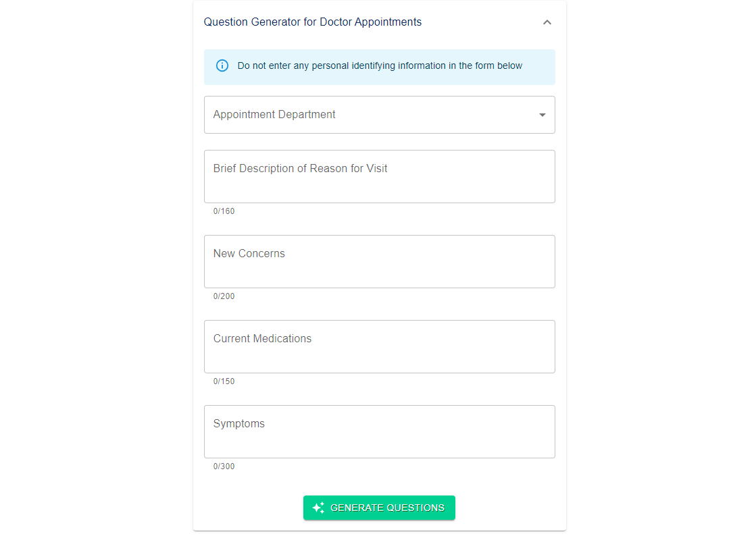Click the New Concerns placeholder label
The height and width of the screenshot is (536, 756).
click(249, 253)
